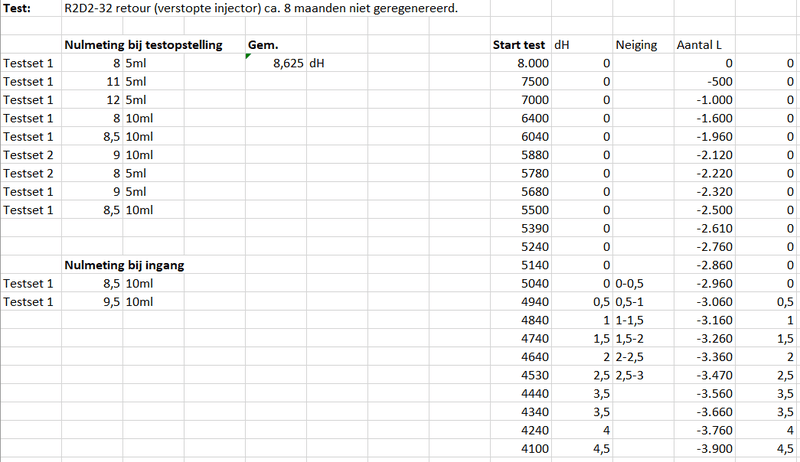
Task: Select the "dH" column header
Action: 562,45
